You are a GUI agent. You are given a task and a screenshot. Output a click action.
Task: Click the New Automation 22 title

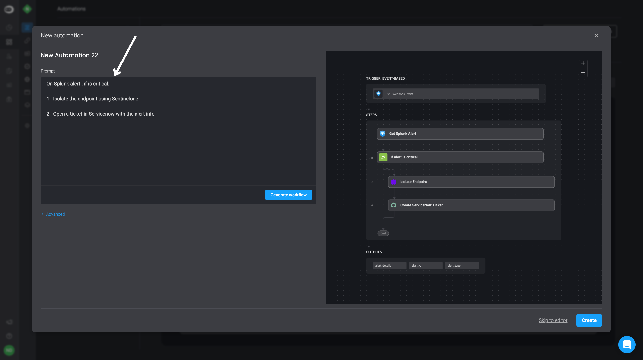[x=70, y=55]
